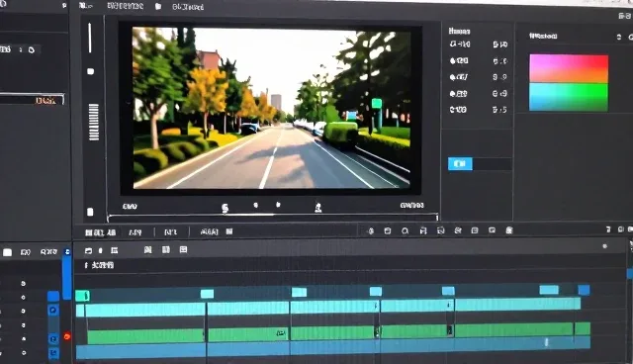
Task: Select the dark blue marker at the timeline end
Action: tap(584, 290)
